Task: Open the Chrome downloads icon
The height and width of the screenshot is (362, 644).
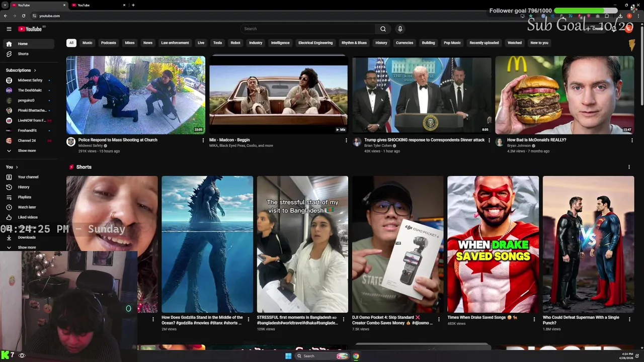Action: pos(620,16)
